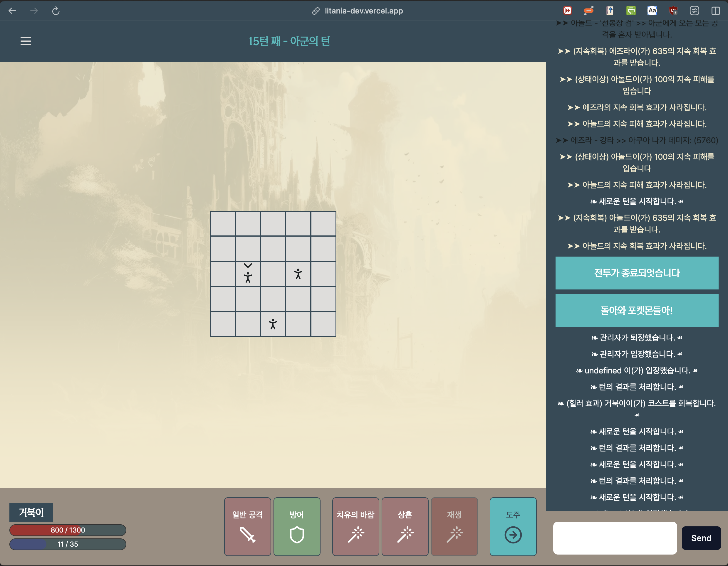Image resolution: width=728 pixels, height=566 pixels.
Task: Use 일반 공격 skill
Action: click(x=247, y=526)
